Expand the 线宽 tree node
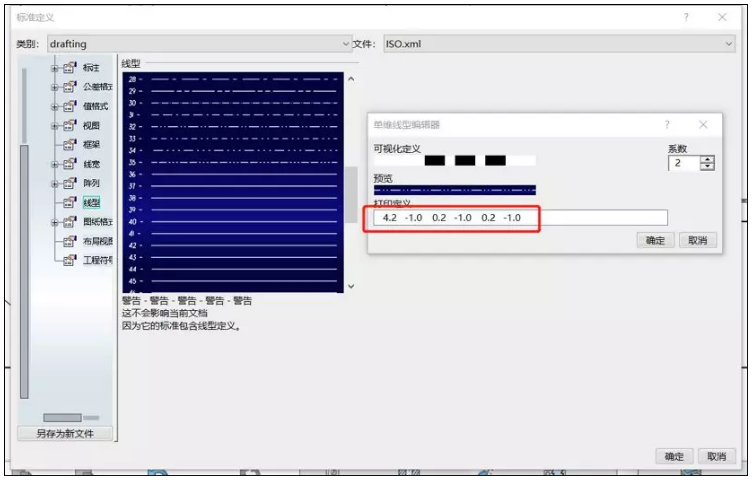Screen dimensions: 753x480 pyautogui.click(x=54, y=165)
